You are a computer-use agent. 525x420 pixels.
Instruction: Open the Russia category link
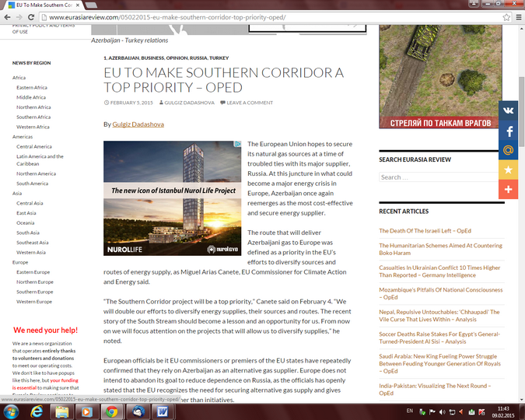click(198, 58)
